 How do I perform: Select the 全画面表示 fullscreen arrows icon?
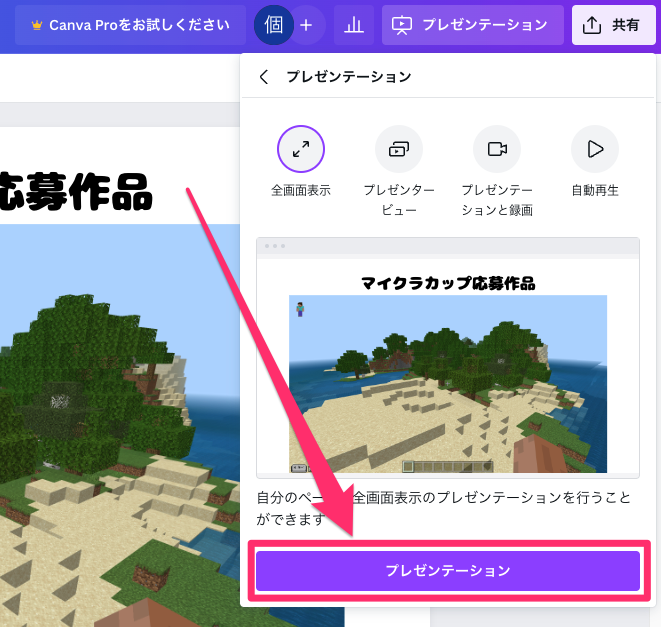[300, 149]
